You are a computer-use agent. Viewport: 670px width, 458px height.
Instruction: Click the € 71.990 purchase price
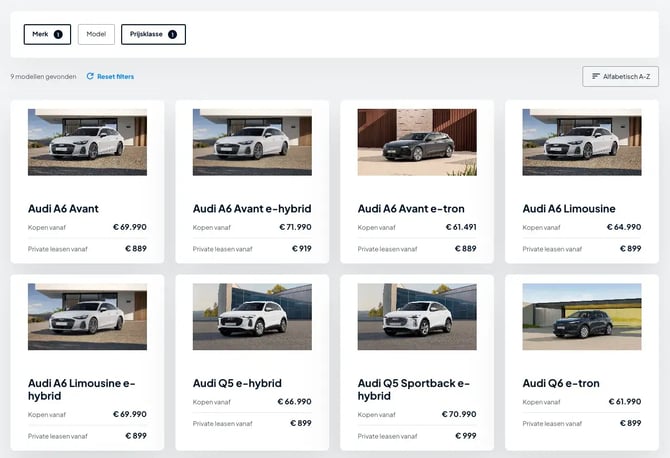point(295,227)
